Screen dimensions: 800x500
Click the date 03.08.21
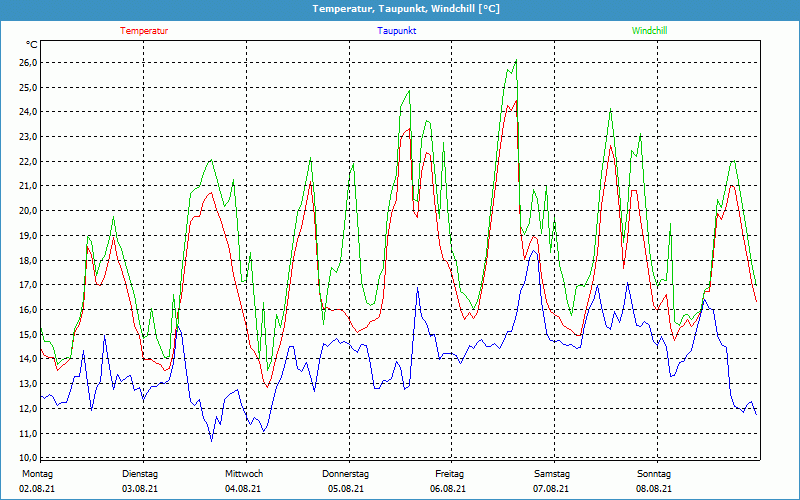[140, 489]
